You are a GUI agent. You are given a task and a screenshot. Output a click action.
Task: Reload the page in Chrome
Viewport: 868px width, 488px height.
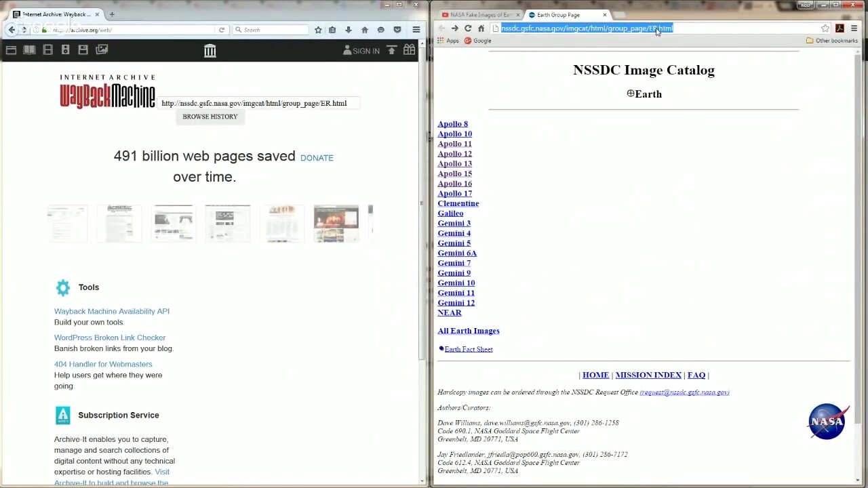(x=468, y=28)
